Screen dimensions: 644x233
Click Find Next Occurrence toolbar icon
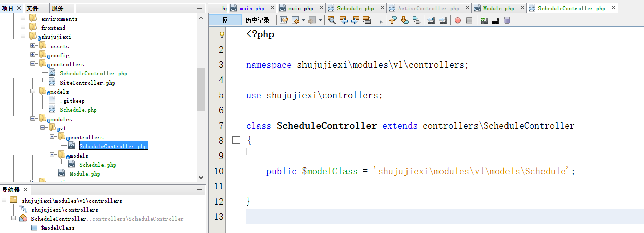click(355, 20)
